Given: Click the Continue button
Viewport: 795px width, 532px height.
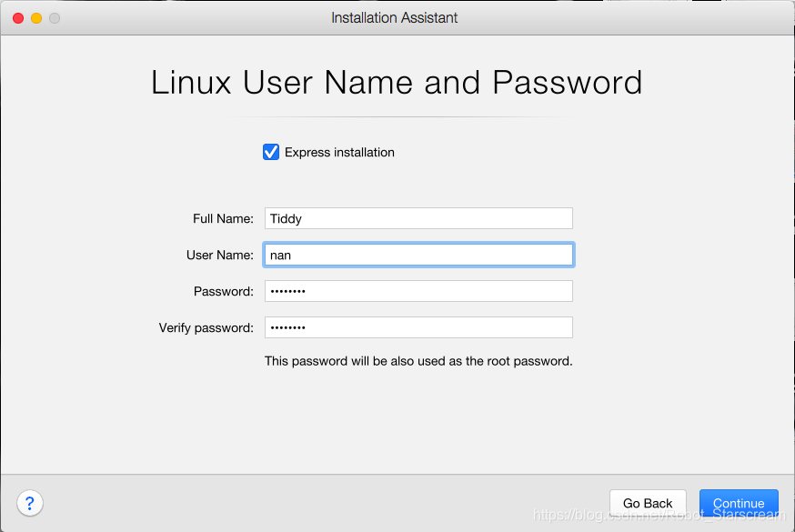Looking at the screenshot, I should [x=739, y=503].
